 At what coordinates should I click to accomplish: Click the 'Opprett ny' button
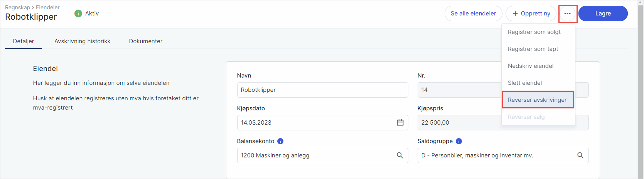coord(531,14)
